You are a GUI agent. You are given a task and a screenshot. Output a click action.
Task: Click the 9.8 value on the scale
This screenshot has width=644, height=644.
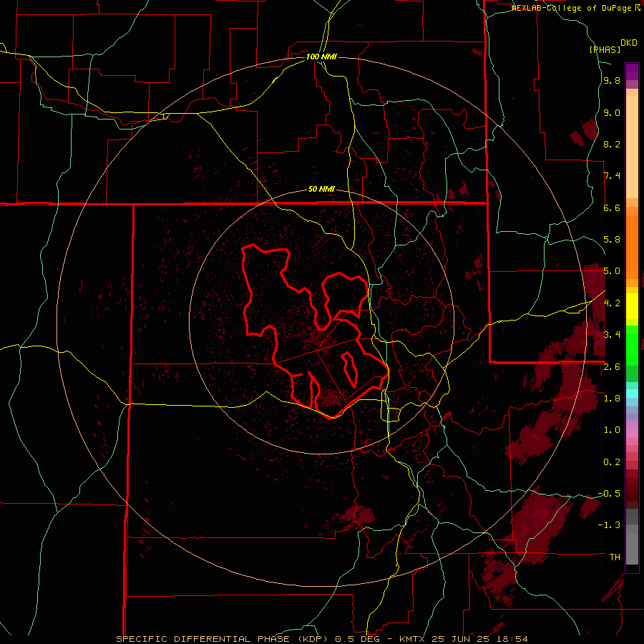[612, 81]
